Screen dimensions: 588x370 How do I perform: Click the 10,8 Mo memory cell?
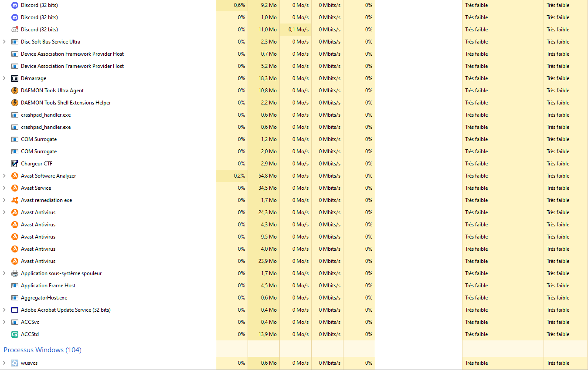[x=264, y=91]
